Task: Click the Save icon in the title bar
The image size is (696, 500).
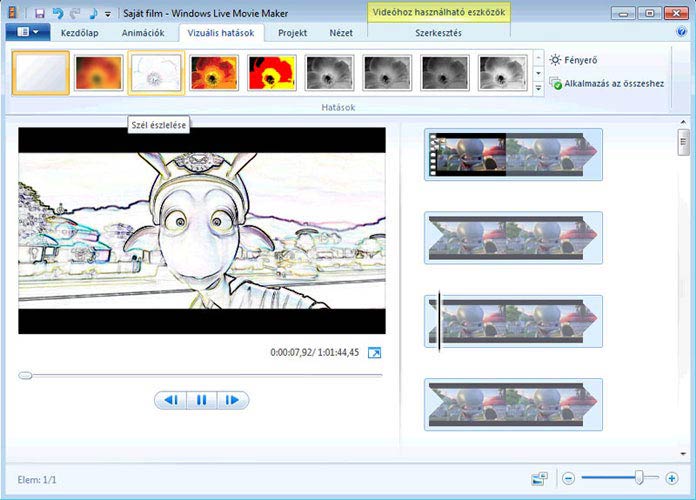Action: pyautogui.click(x=39, y=13)
